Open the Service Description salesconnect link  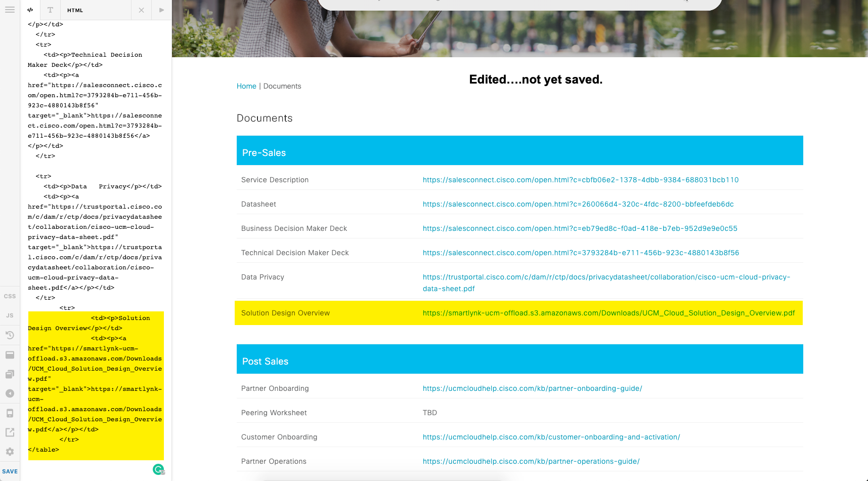click(581, 180)
